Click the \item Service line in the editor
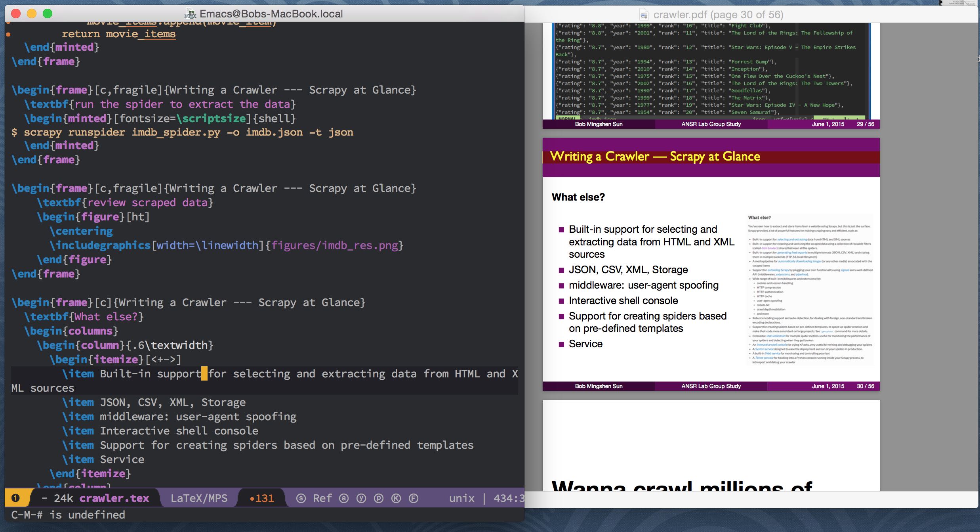980x532 pixels. (104, 459)
